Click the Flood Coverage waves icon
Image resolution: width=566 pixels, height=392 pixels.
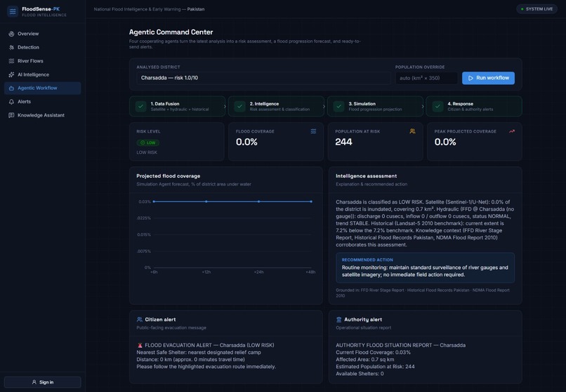pyautogui.click(x=313, y=131)
